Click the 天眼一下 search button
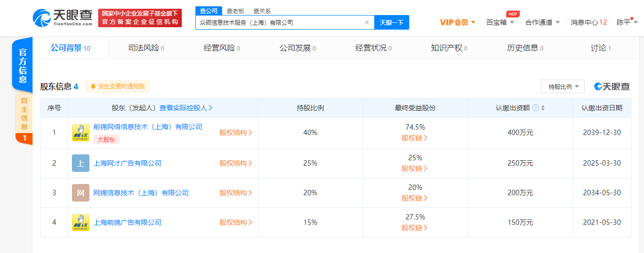 click(391, 22)
